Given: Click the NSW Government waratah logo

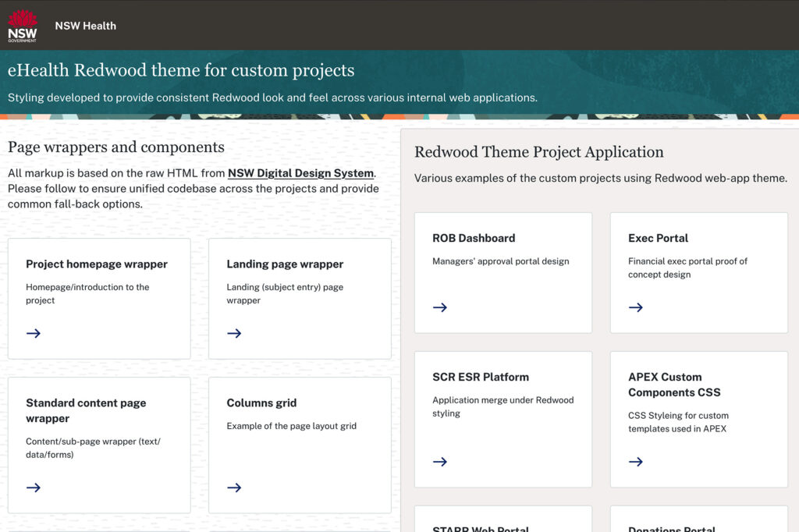Looking at the screenshot, I should pyautogui.click(x=23, y=26).
